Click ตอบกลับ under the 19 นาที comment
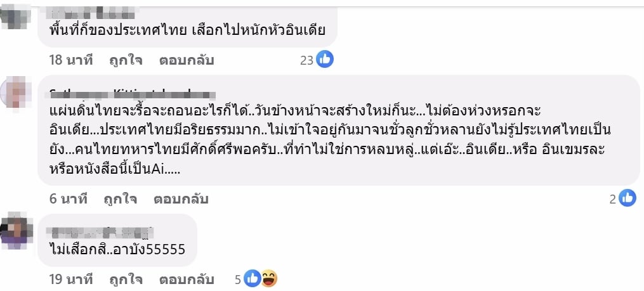 click(x=187, y=280)
